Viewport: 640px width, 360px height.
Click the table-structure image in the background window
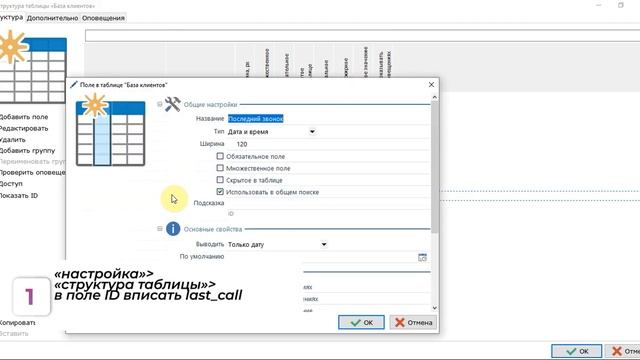[32, 67]
